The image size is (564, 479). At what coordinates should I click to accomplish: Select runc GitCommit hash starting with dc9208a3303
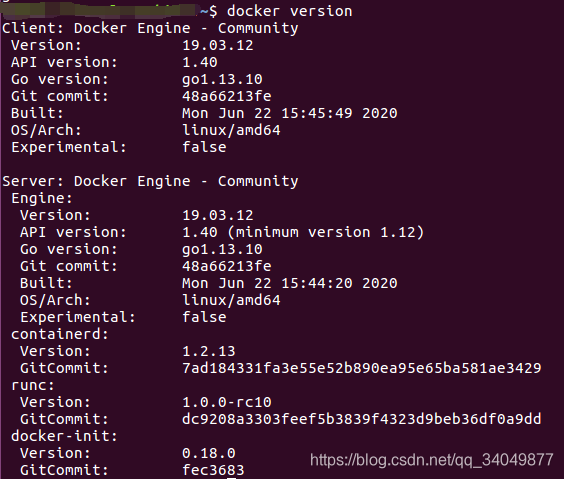(x=361, y=419)
